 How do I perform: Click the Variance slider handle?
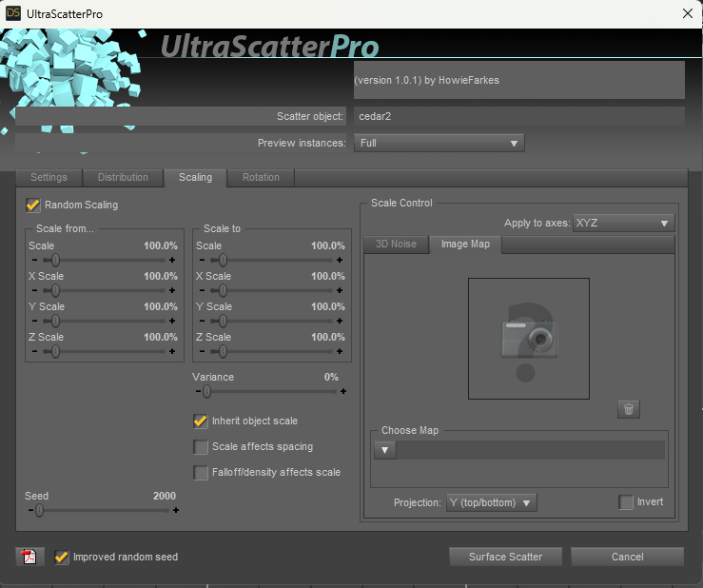(206, 391)
